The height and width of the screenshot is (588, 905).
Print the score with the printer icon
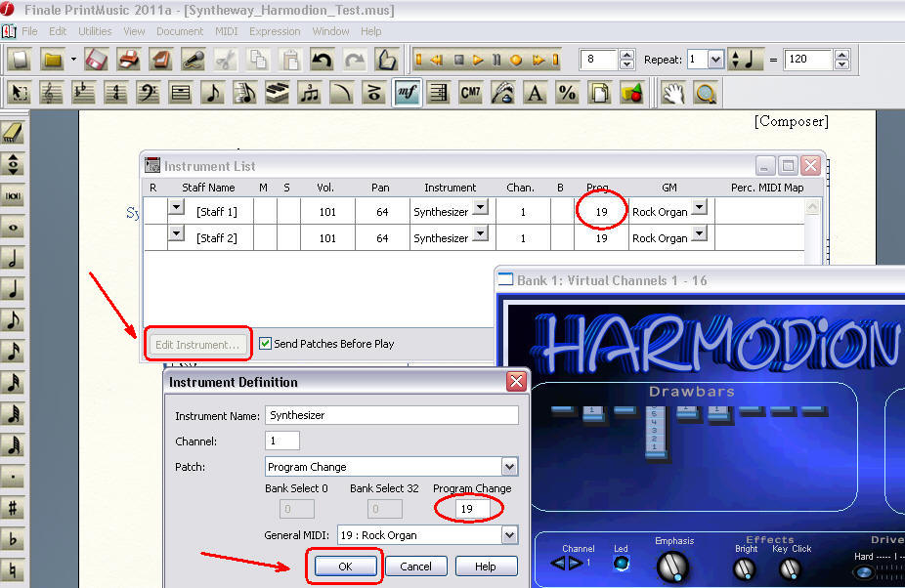(x=129, y=60)
